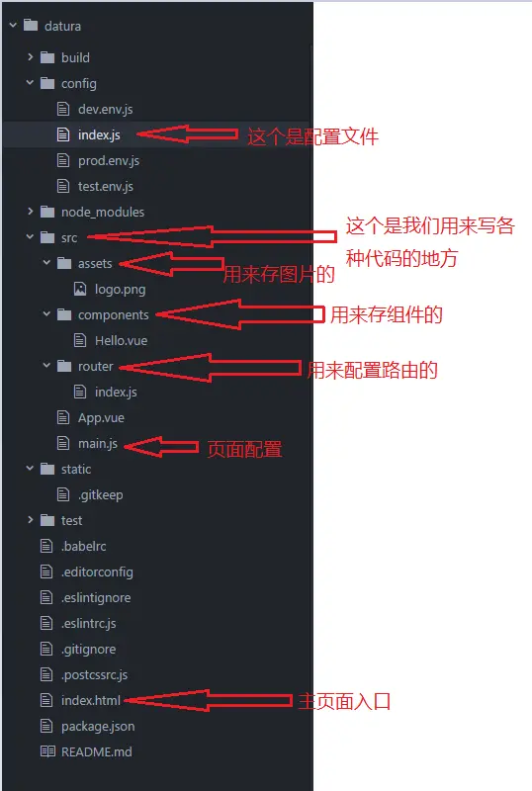532x791 pixels.
Task: Expand the build folder chevron
Action: 31,57
